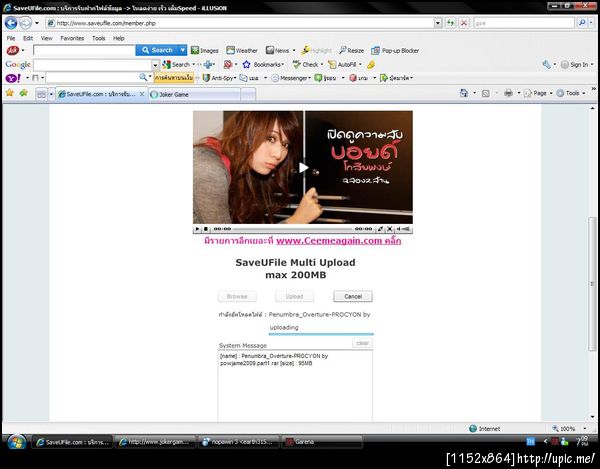This screenshot has height=469, width=600.
Task: Click the Yahoo toolbar search magnifier
Action: pyautogui.click(x=143, y=77)
